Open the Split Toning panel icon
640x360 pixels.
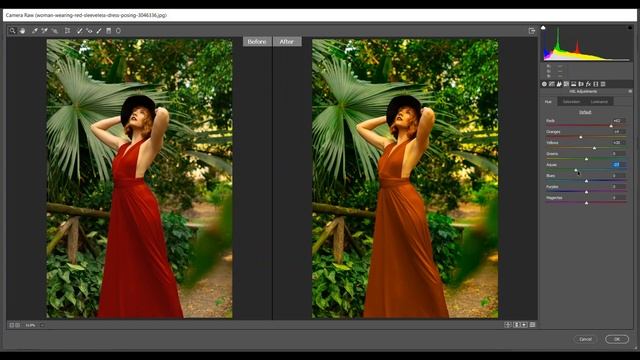[x=574, y=84]
